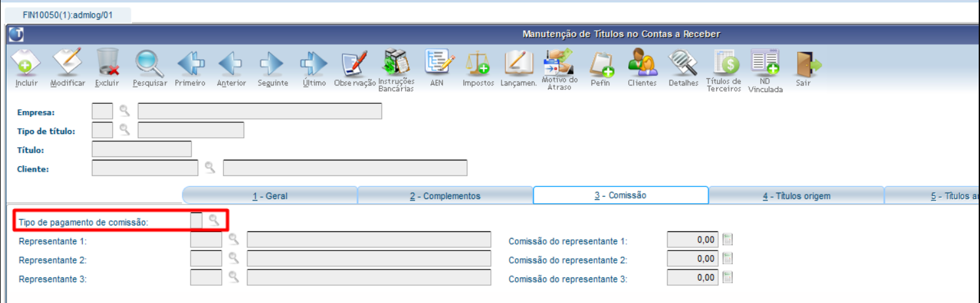Click the Representante 1 name field
Image resolution: width=980 pixels, height=303 pixels.
click(x=369, y=239)
